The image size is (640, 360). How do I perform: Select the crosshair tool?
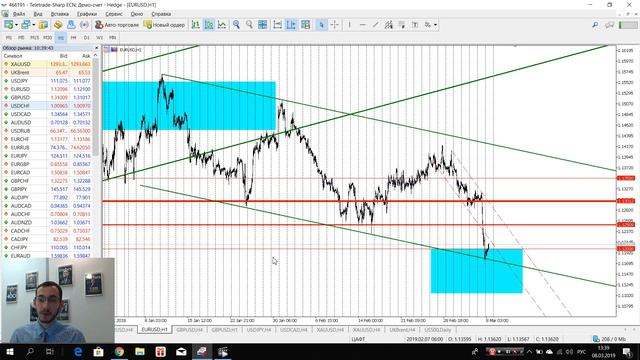(334, 25)
